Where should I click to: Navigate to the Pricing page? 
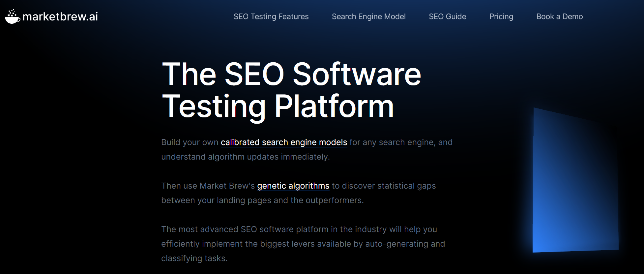501,16
